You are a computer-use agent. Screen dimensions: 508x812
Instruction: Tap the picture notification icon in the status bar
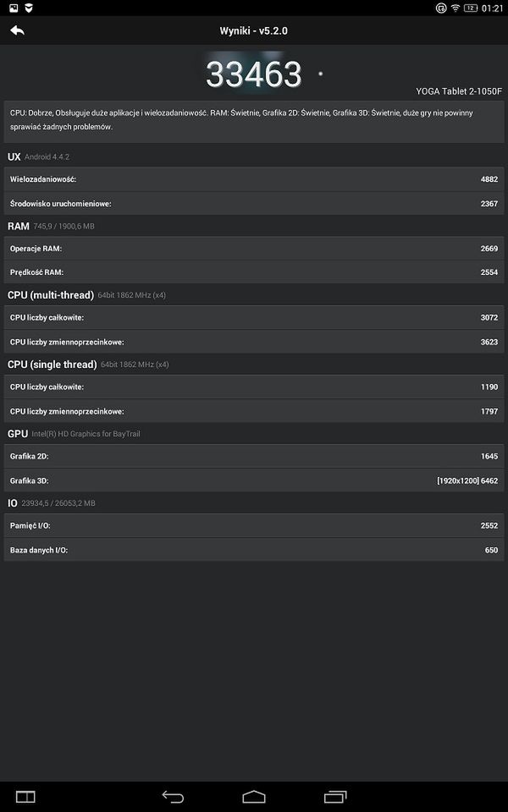click(x=13, y=8)
